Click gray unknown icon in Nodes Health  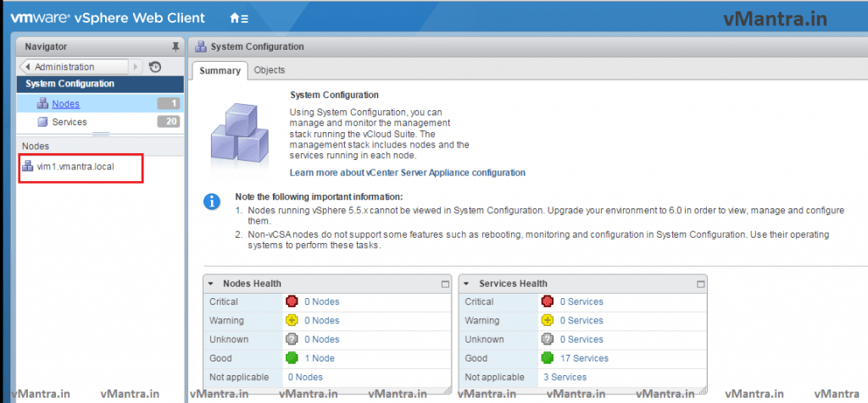point(292,339)
